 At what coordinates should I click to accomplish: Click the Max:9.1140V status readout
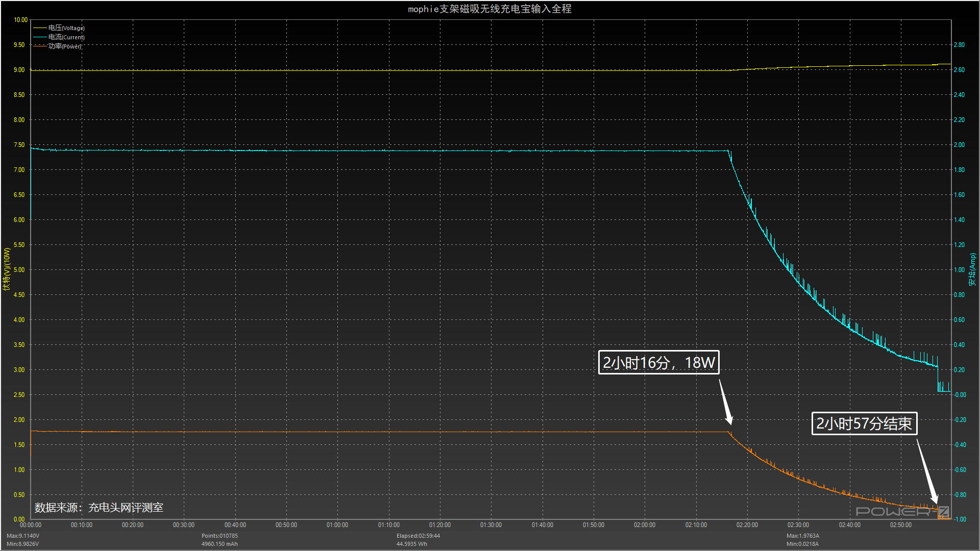(23, 536)
